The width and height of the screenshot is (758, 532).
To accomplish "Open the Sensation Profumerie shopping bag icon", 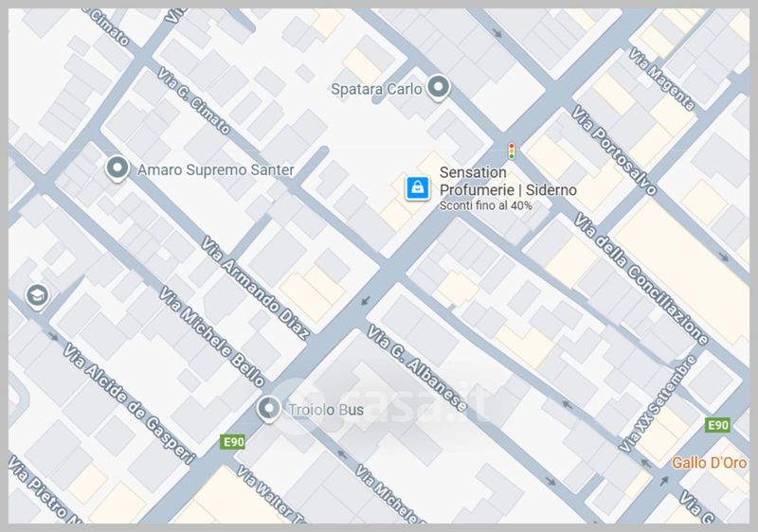I will tap(418, 187).
